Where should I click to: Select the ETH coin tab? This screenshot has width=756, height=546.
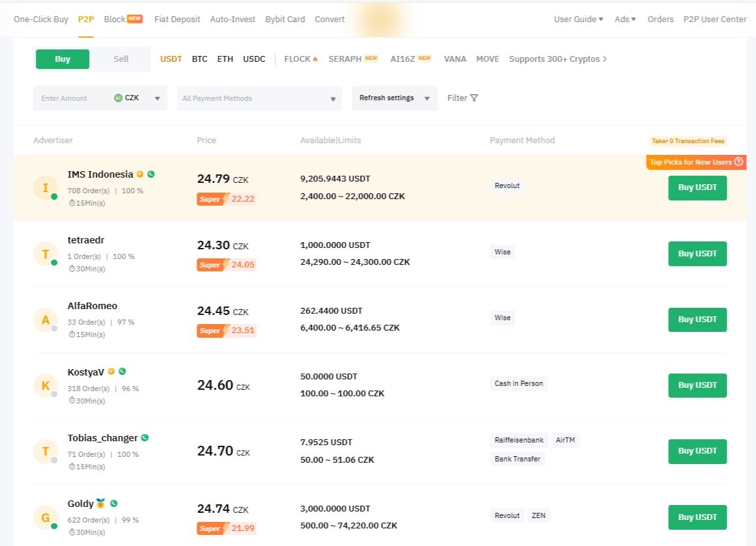point(225,59)
